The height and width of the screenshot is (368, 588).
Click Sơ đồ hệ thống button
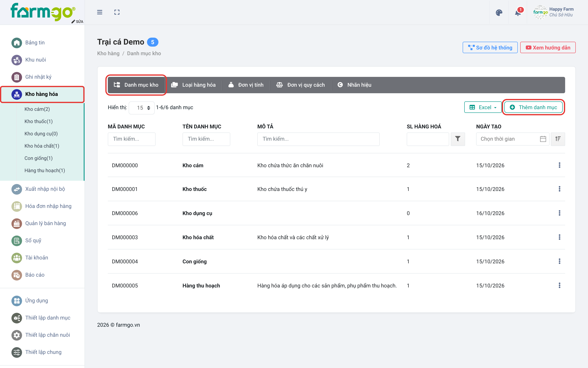click(x=490, y=47)
